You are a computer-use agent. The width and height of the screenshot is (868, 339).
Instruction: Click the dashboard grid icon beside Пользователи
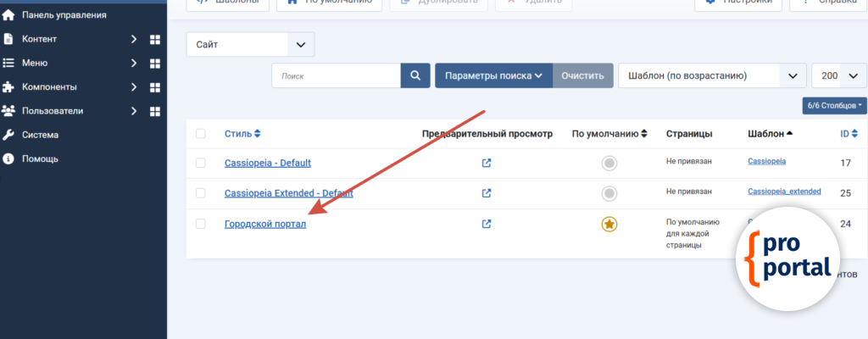point(155,111)
